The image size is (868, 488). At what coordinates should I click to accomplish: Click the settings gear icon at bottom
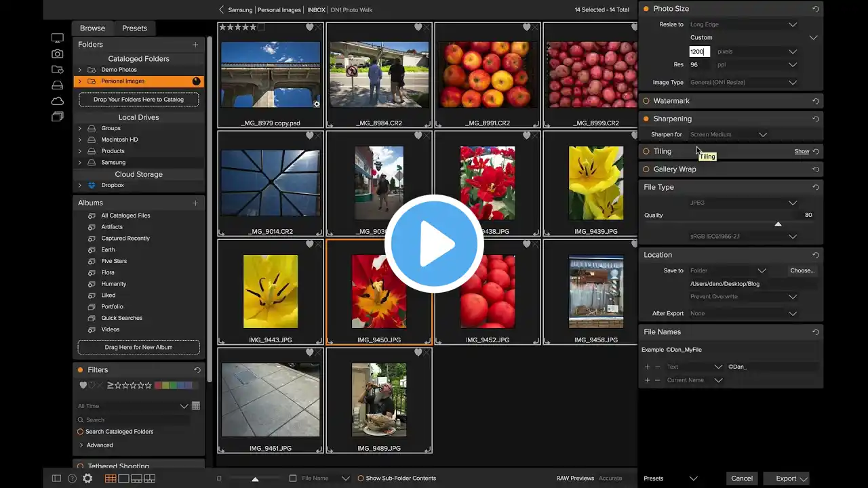(87, 479)
